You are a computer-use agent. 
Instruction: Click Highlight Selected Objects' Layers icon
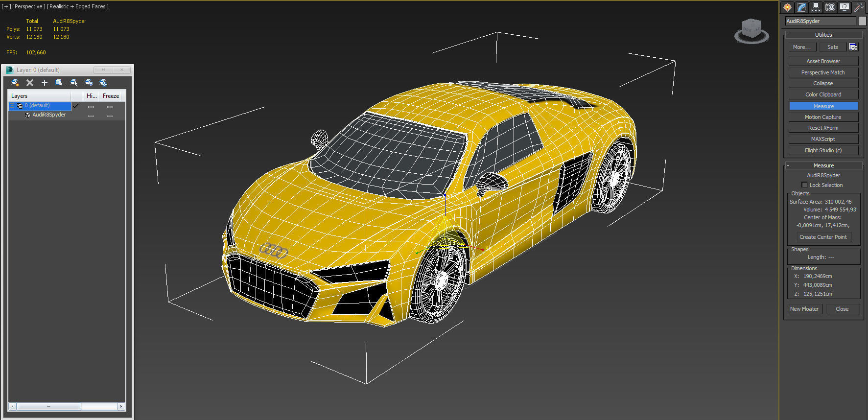coord(74,83)
